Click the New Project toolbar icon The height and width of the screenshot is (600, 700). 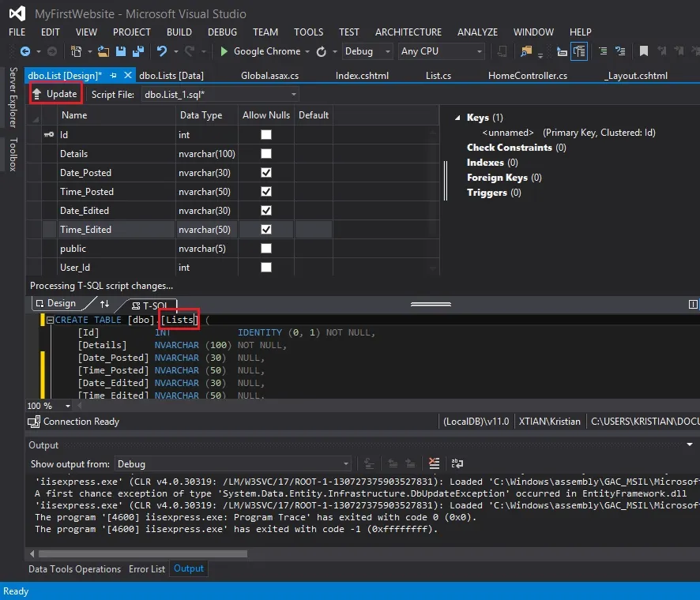click(x=76, y=51)
